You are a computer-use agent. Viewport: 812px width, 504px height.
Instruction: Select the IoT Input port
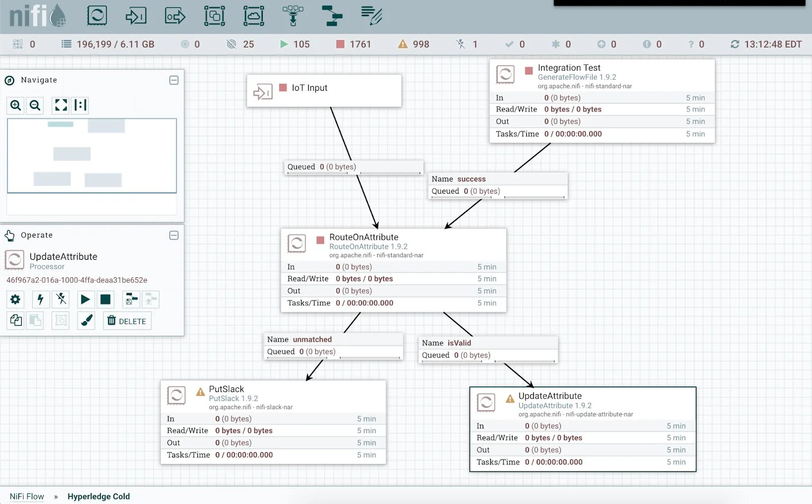click(324, 91)
